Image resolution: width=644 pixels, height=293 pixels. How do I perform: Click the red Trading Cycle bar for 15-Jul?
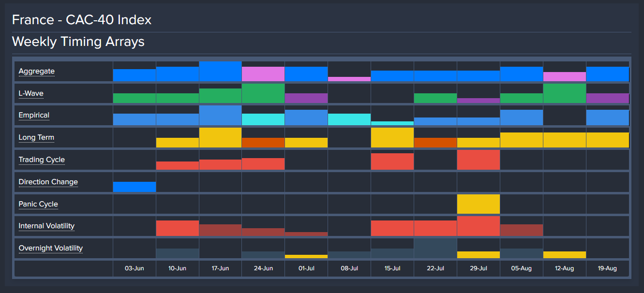[x=392, y=161]
